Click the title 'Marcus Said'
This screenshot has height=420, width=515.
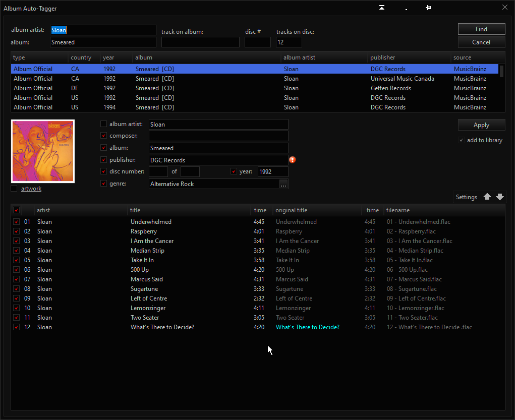(147, 279)
